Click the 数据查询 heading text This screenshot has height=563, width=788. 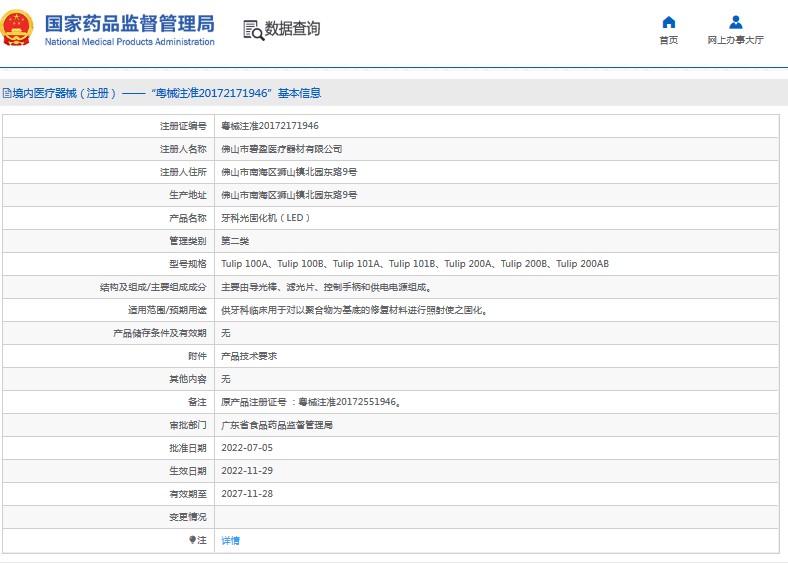click(292, 29)
